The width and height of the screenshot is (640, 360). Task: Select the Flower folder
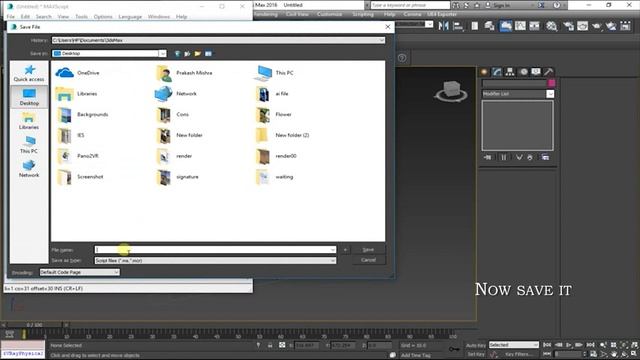[x=274, y=114]
